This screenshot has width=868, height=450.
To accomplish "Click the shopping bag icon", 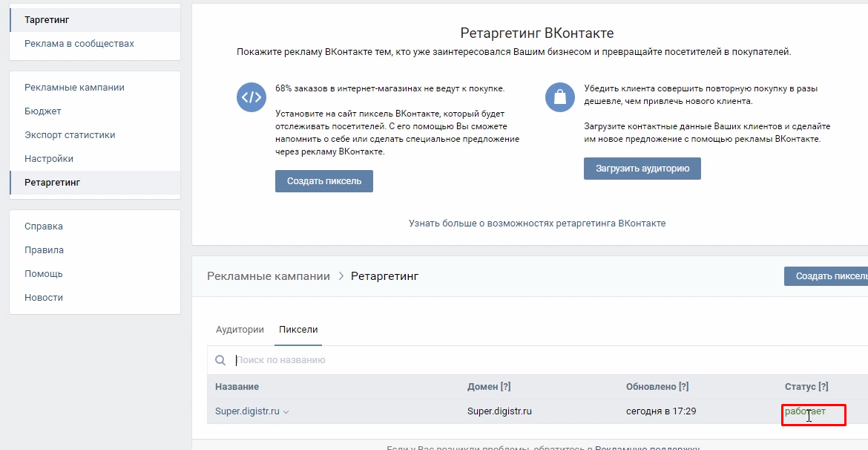I will click(x=560, y=97).
